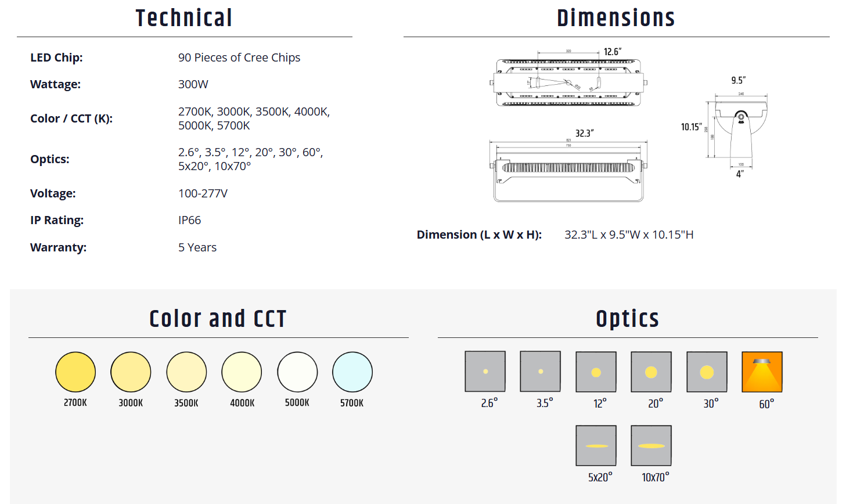Choose the 3500K color swatch
The width and height of the screenshot is (846, 504).
[186, 372]
